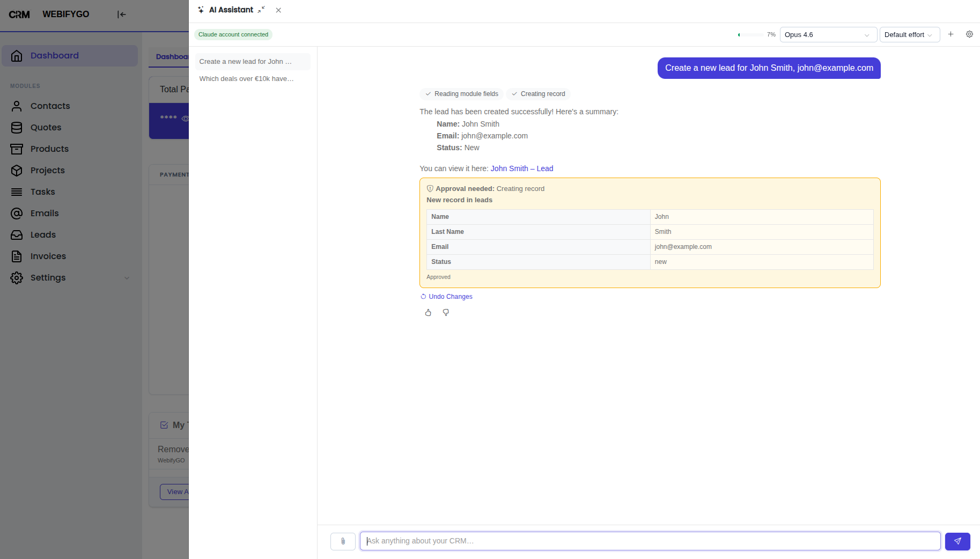Click the user message bubble
Image resolution: width=980 pixels, height=559 pixels.
pyautogui.click(x=769, y=68)
